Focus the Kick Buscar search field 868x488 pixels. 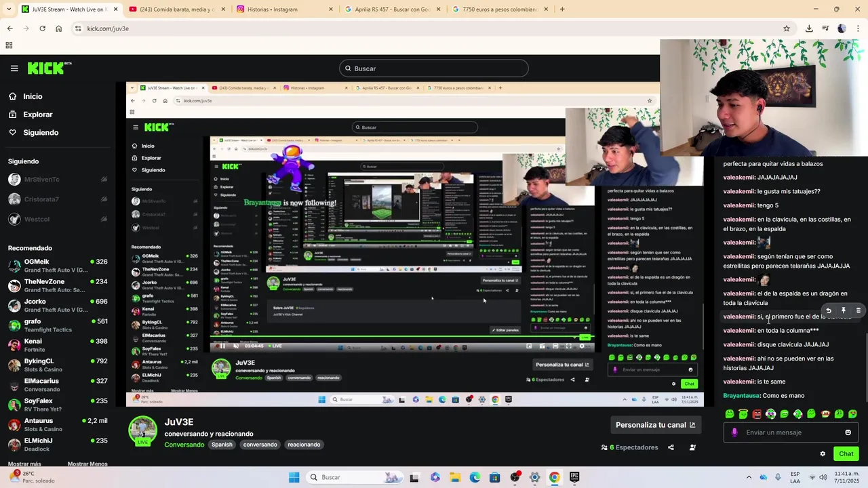click(434, 68)
